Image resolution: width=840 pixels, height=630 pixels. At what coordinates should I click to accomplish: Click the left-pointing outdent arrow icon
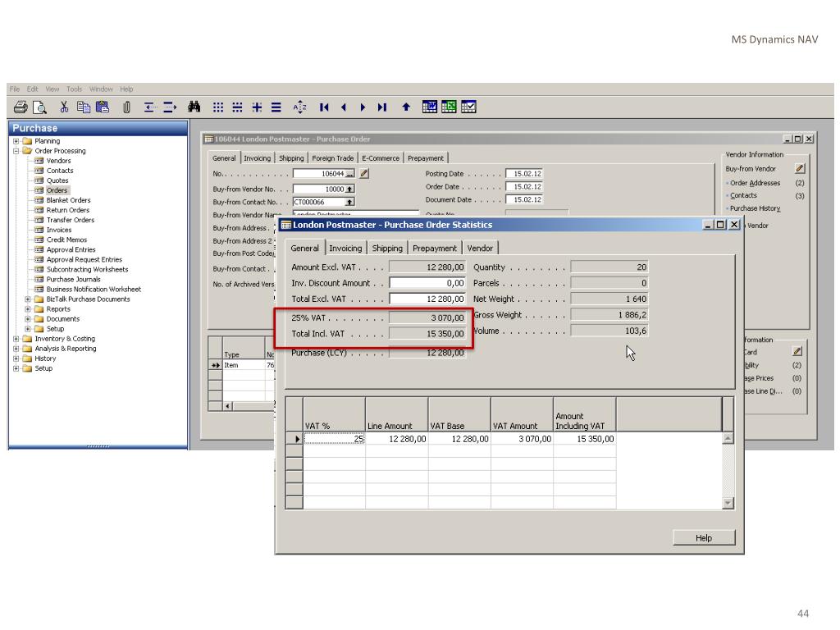pyautogui.click(x=150, y=107)
